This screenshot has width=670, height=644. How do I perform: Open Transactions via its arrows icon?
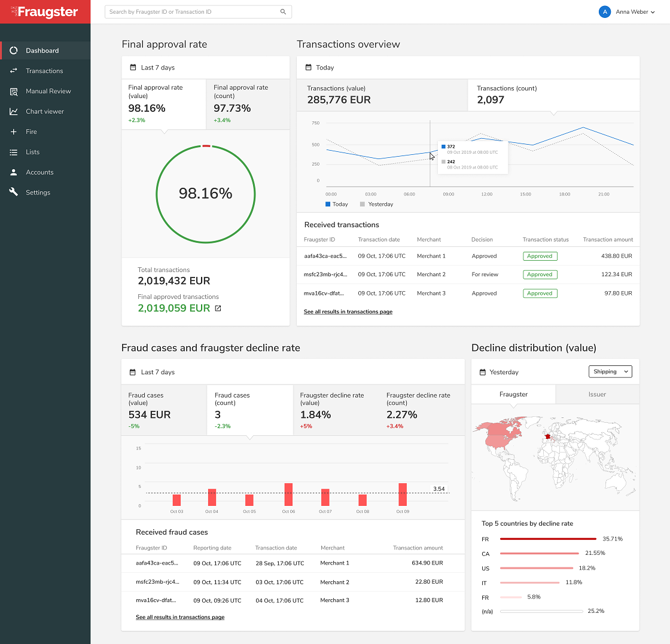tap(14, 71)
